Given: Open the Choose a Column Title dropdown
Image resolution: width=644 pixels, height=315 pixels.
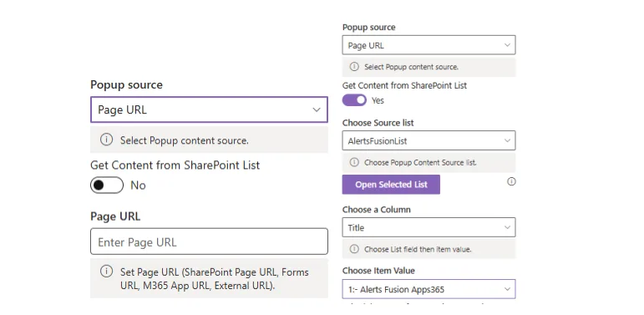Looking at the screenshot, I should 428,227.
